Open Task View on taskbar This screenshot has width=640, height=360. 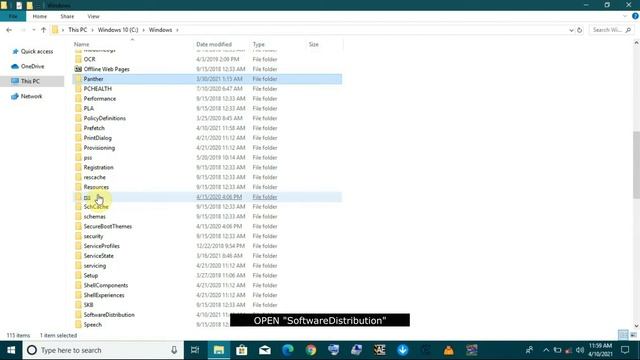(x=195, y=350)
